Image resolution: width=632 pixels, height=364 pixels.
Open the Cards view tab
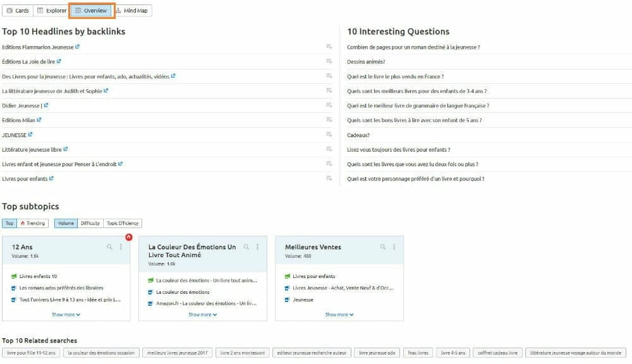18,11
